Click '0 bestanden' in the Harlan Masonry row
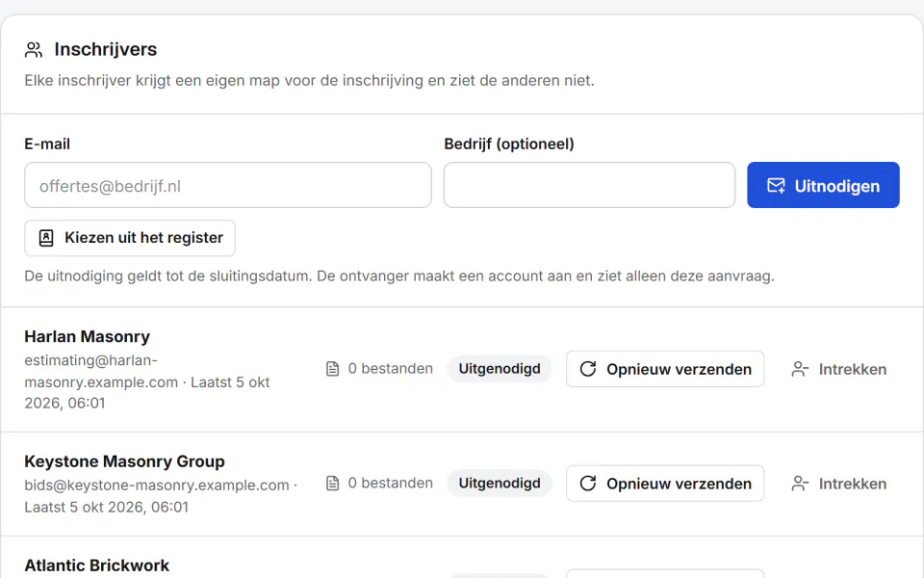This screenshot has width=924, height=578. click(390, 369)
